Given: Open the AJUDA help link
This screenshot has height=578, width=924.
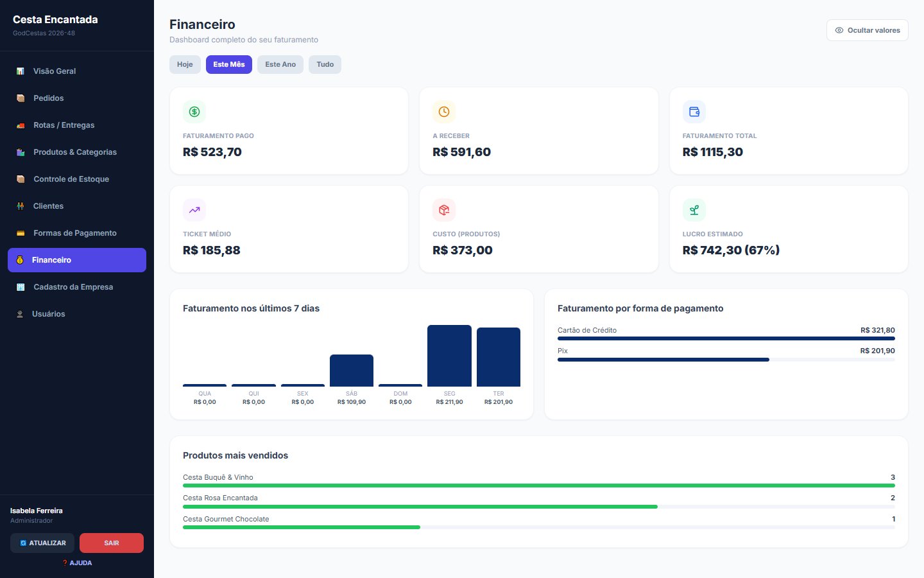Looking at the screenshot, I should [x=77, y=563].
